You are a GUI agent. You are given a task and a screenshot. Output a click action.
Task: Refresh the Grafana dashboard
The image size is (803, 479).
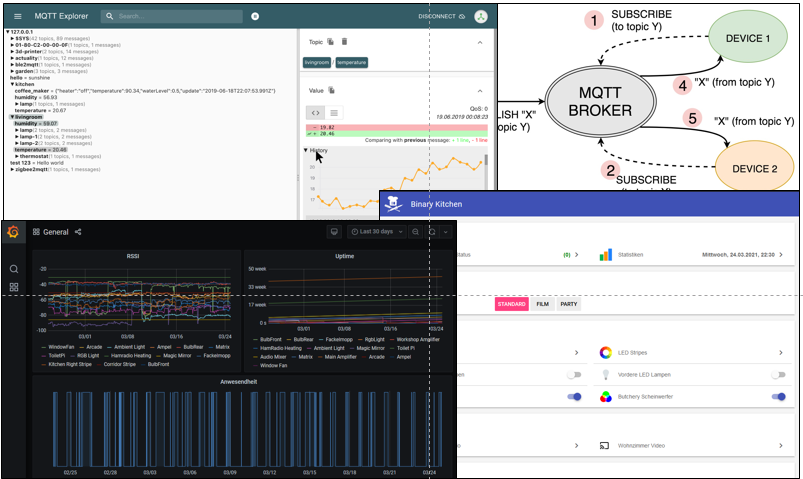[x=432, y=232]
